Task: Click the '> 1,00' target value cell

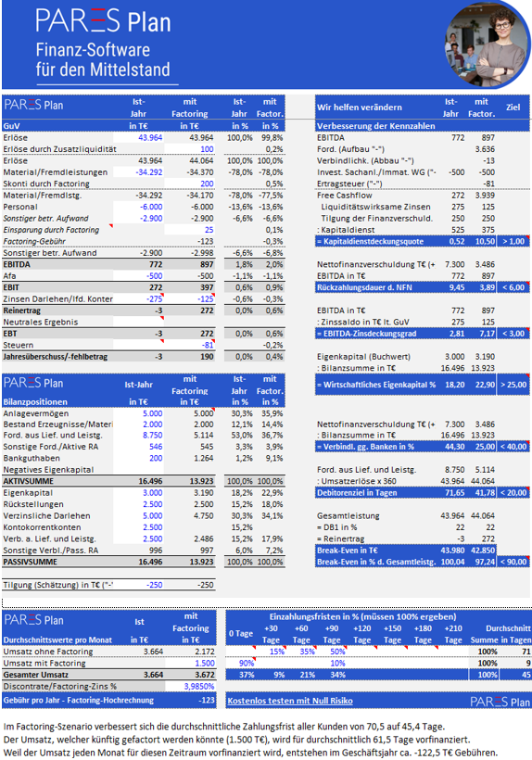Action: pos(513,241)
